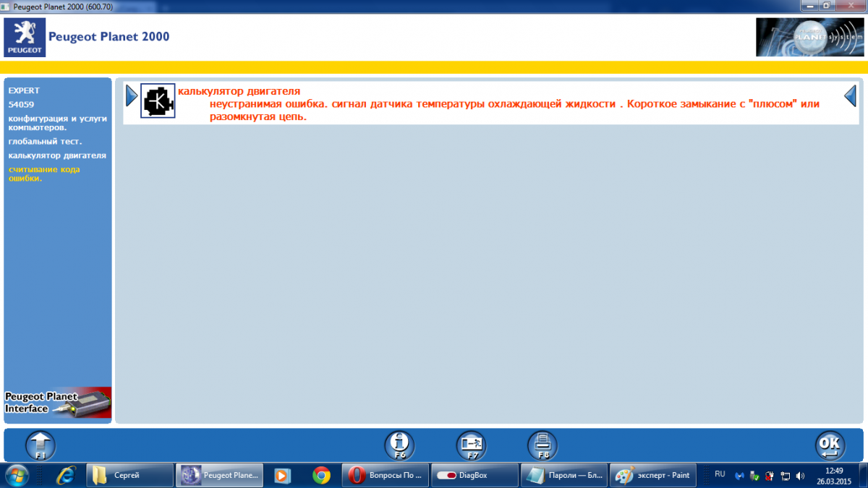Select считывание кода ошибки in sidebar
Image resolution: width=868 pixels, height=488 pixels.
coord(44,174)
